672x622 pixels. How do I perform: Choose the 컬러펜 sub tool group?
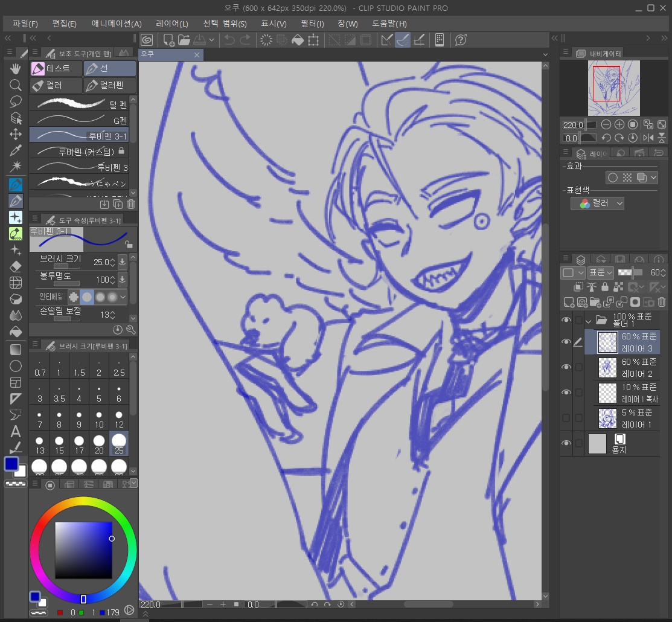tap(109, 85)
